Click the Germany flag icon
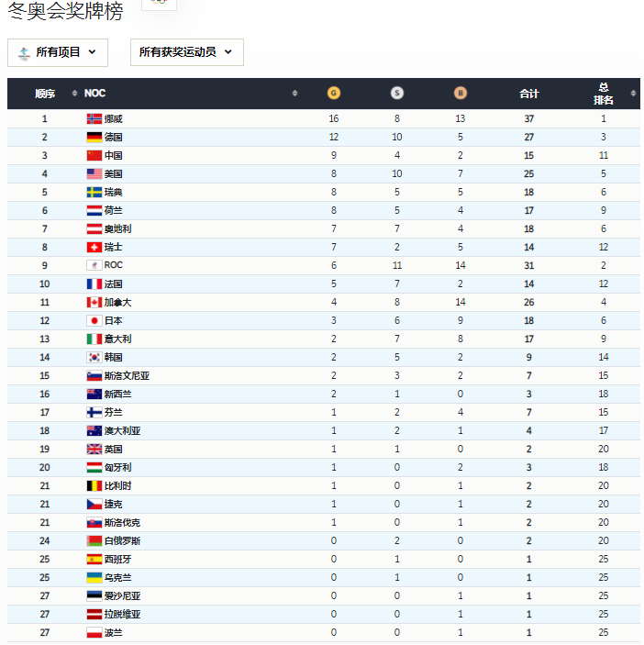The width and height of the screenshot is (644, 645). pyautogui.click(x=94, y=137)
